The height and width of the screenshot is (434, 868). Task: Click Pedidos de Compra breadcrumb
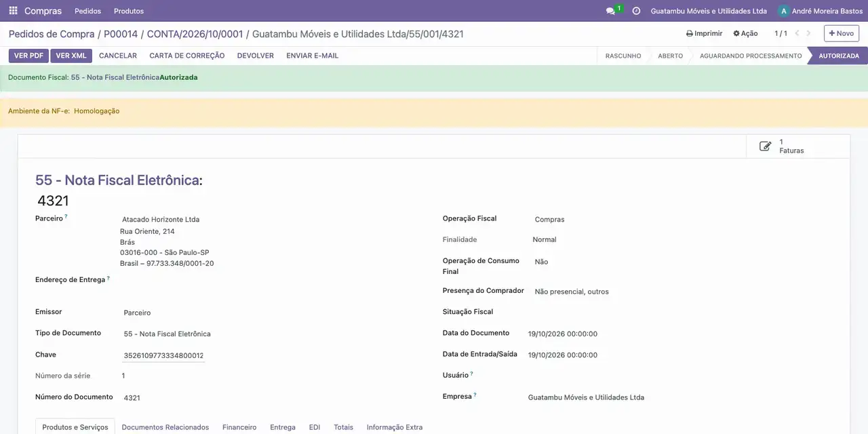pos(52,33)
